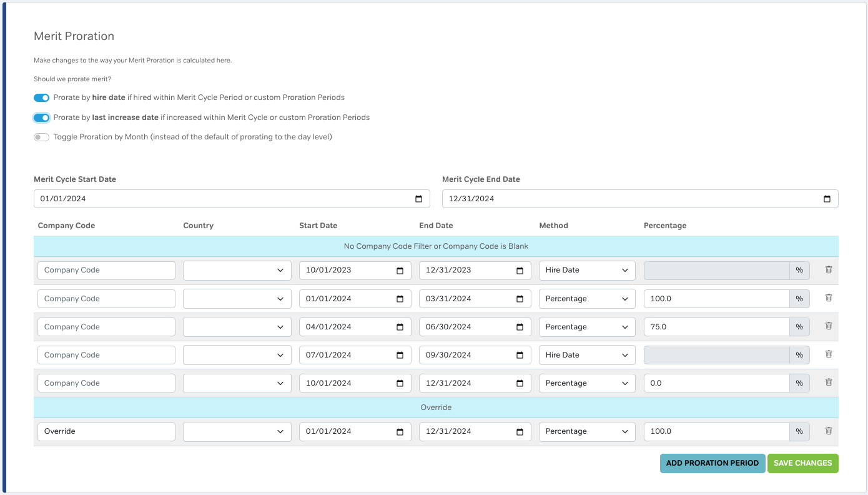
Task: Delete the 100.0 percentage row starting 01/01/2024
Action: [829, 298]
